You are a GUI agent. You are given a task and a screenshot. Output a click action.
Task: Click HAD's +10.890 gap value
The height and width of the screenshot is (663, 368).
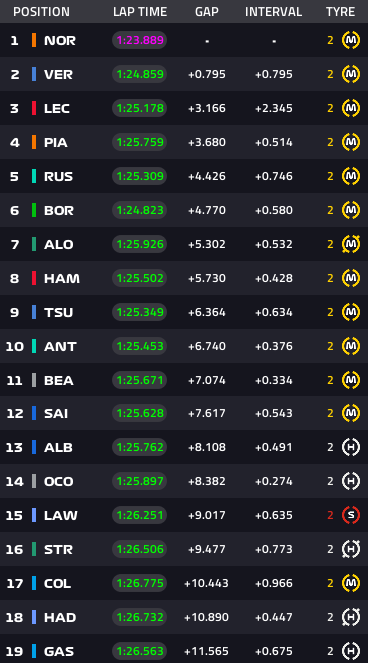pos(206,617)
